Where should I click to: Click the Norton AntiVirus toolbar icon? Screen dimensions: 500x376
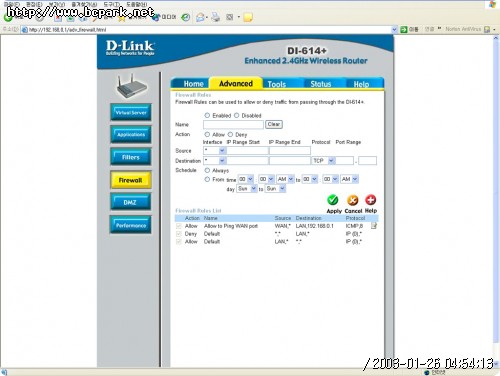coord(487,29)
